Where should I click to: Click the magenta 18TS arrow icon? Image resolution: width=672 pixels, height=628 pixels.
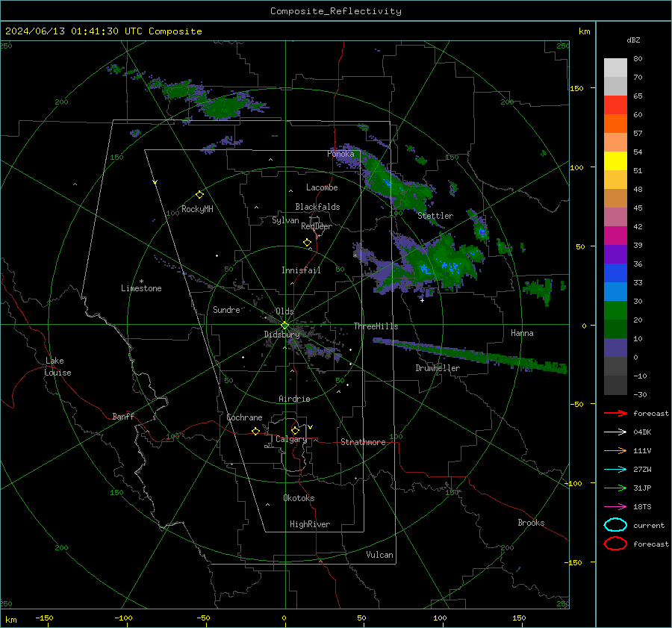[615, 507]
